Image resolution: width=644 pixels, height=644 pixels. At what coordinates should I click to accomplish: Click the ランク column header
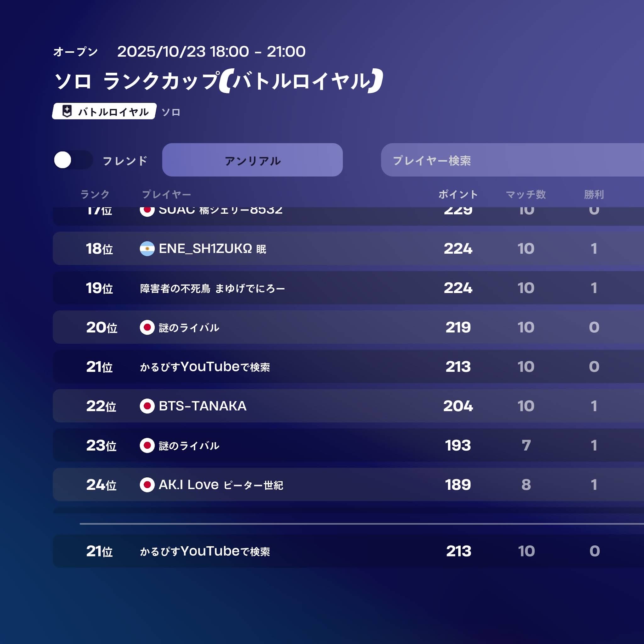click(x=95, y=194)
